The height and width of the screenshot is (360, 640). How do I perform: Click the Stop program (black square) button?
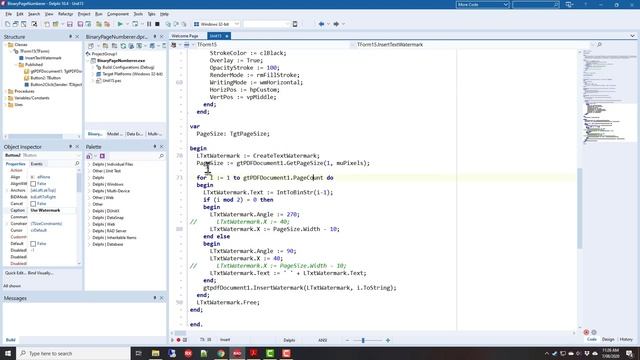157,24
